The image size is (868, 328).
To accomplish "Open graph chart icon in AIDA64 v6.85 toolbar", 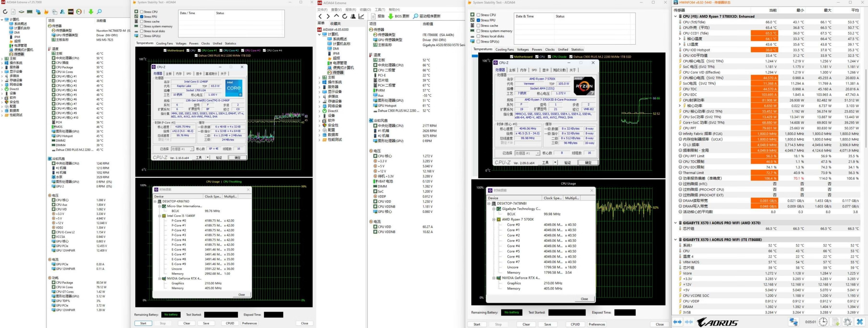I will pyautogui.click(x=361, y=16).
